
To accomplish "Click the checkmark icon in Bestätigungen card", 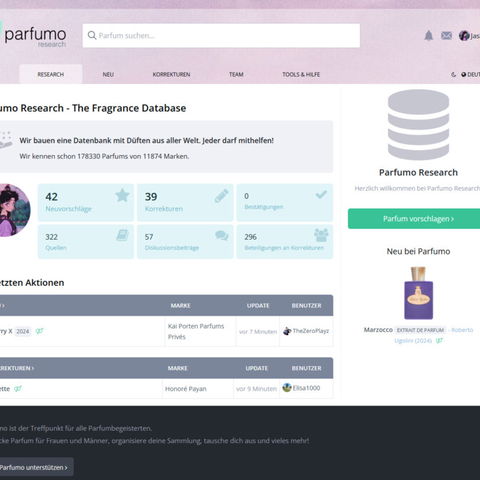I will pos(321,194).
